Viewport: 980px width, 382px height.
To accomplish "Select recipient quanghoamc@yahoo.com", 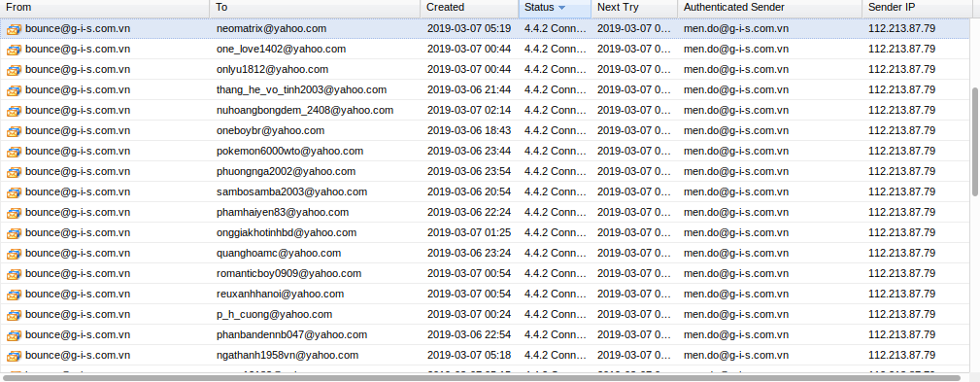I will click(x=279, y=253).
